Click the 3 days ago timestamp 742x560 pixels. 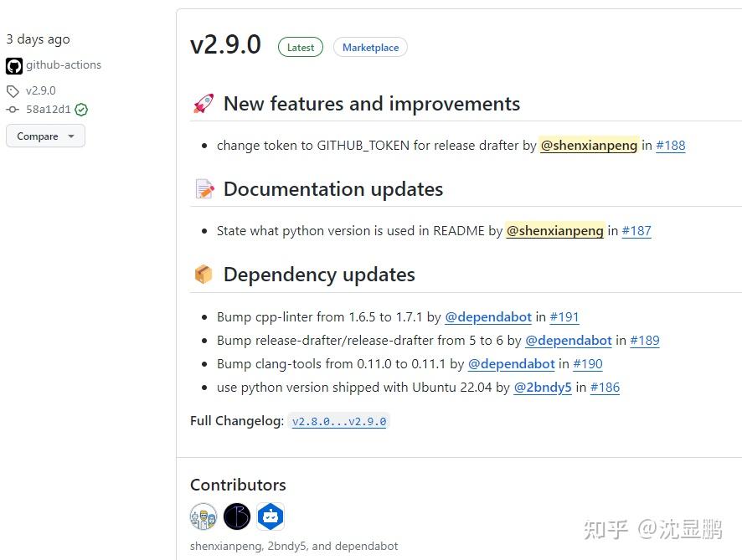coord(38,39)
